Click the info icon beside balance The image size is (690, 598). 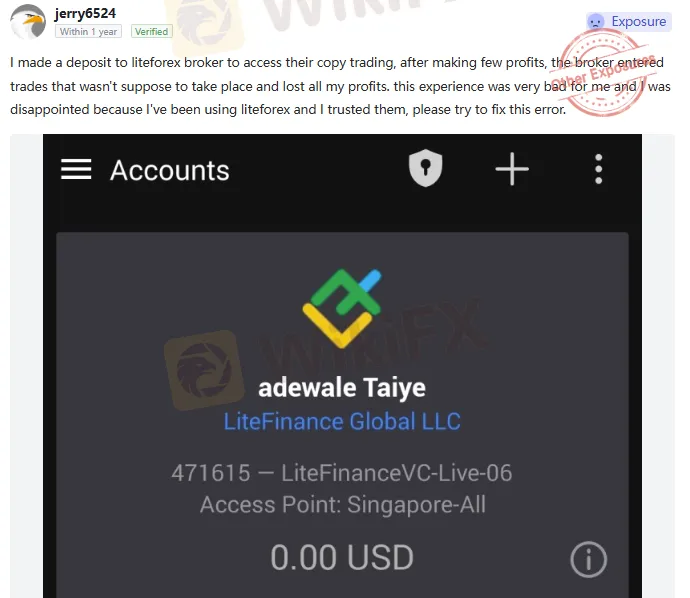point(588,559)
